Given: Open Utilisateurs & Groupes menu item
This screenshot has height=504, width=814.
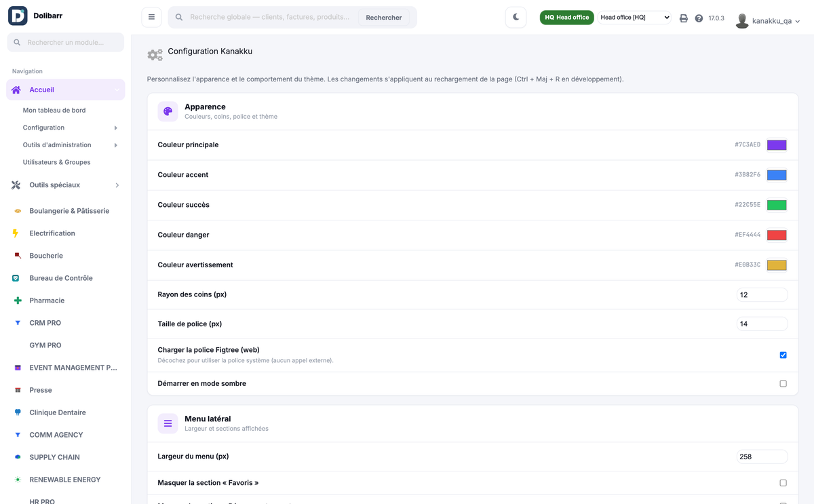Looking at the screenshot, I should pyautogui.click(x=56, y=162).
